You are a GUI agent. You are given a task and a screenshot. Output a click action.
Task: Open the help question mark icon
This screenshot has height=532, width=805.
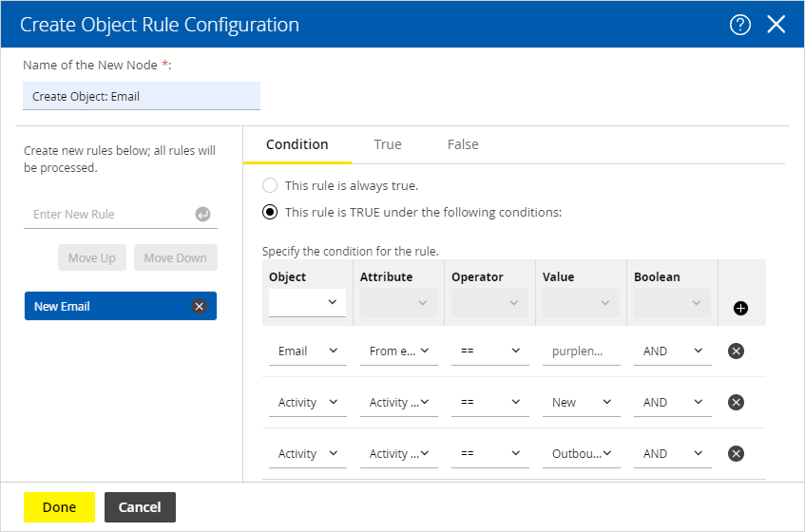pyautogui.click(x=739, y=25)
